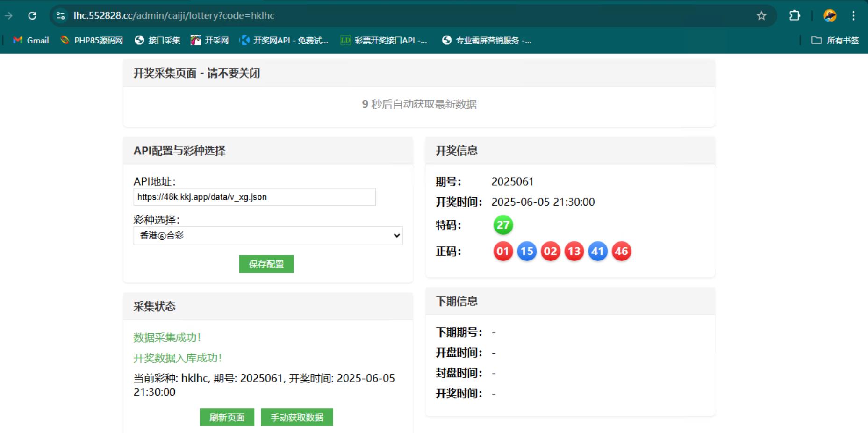The height and width of the screenshot is (433, 868).
Task: Click the green 特码 ball 27
Action: [503, 225]
